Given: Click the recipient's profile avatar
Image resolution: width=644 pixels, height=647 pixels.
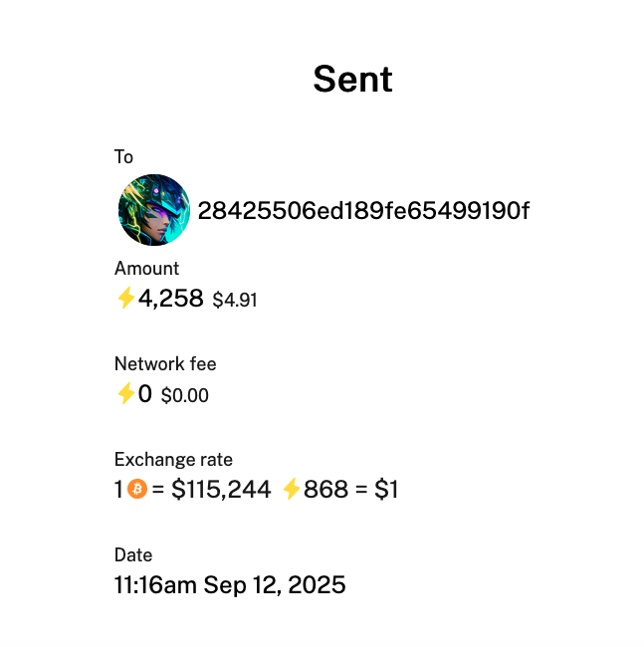Looking at the screenshot, I should (x=154, y=210).
